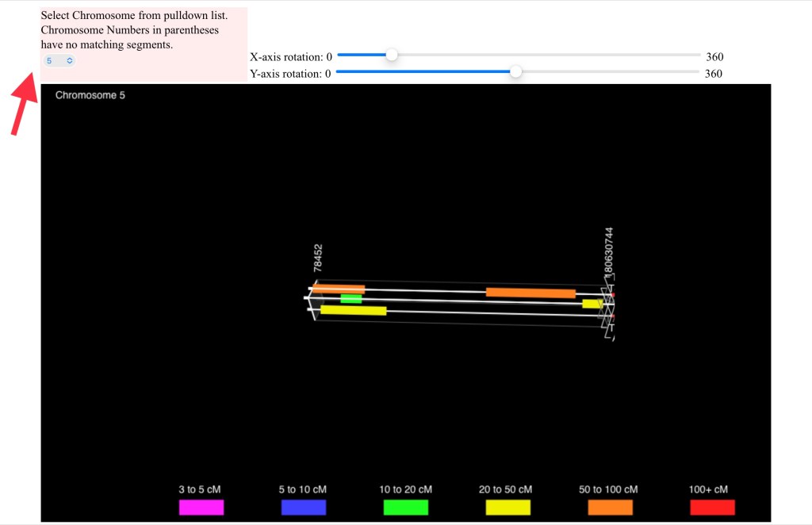Select the long yellow segment on the left
This screenshot has height=525, width=812.
(x=353, y=310)
